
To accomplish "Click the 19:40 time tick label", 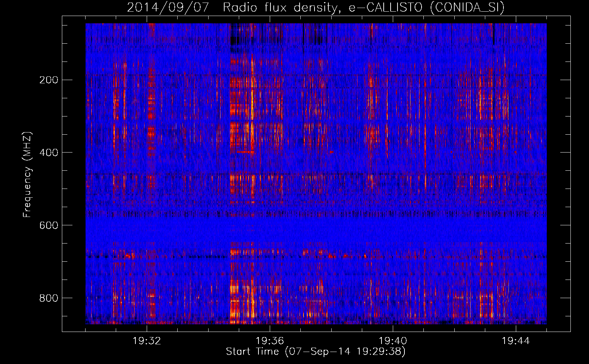I will [393, 341].
